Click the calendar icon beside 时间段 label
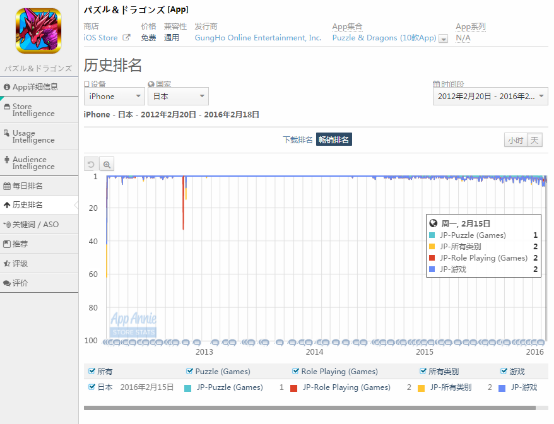 (436, 84)
